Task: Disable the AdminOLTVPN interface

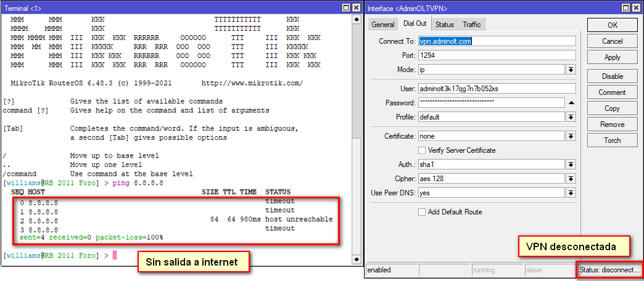Action: coord(612,76)
